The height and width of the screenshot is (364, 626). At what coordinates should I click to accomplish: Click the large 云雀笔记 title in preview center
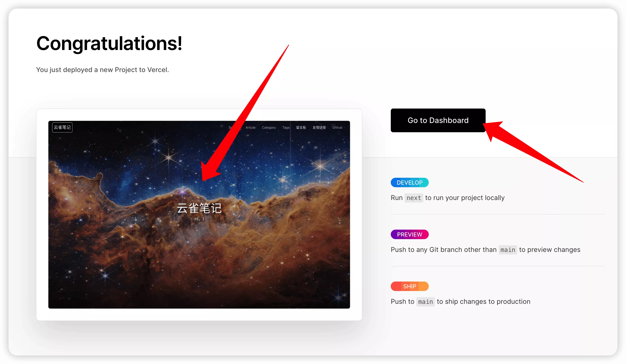tap(199, 208)
